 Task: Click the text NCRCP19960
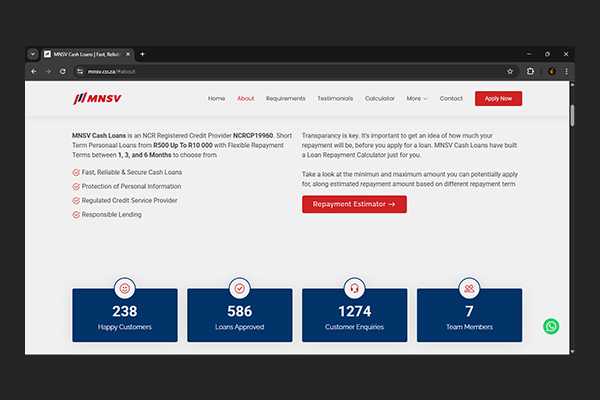[253, 136]
